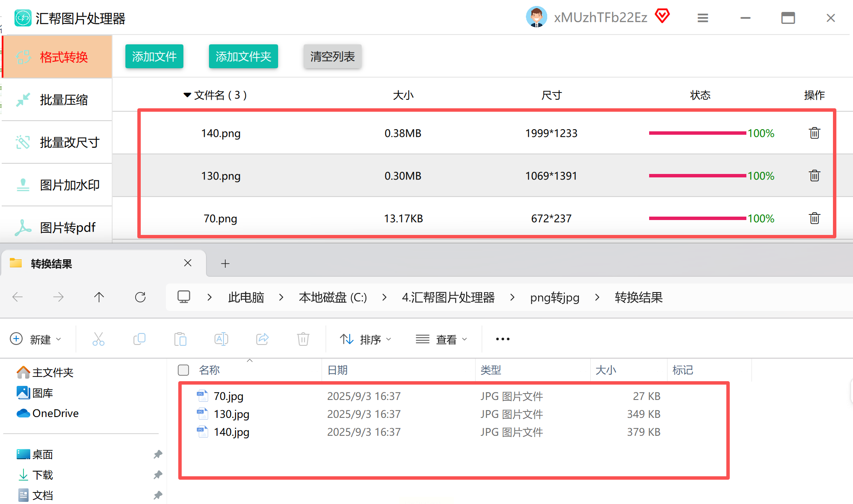Refresh the Explorer folder view

[140, 297]
